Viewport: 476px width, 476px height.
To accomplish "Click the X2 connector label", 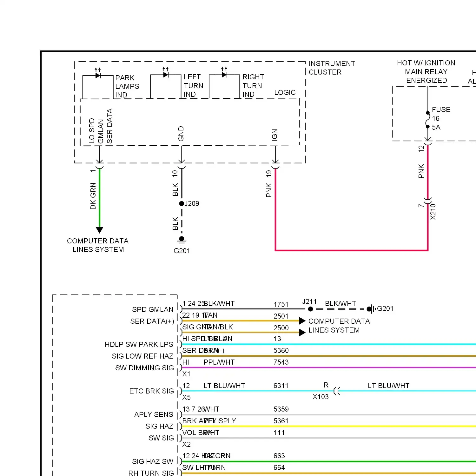I will point(186,444).
